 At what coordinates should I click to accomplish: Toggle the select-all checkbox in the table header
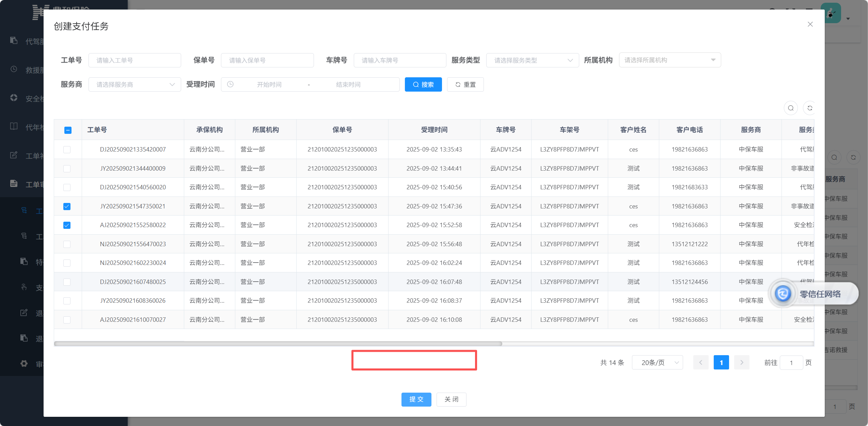tap(68, 130)
